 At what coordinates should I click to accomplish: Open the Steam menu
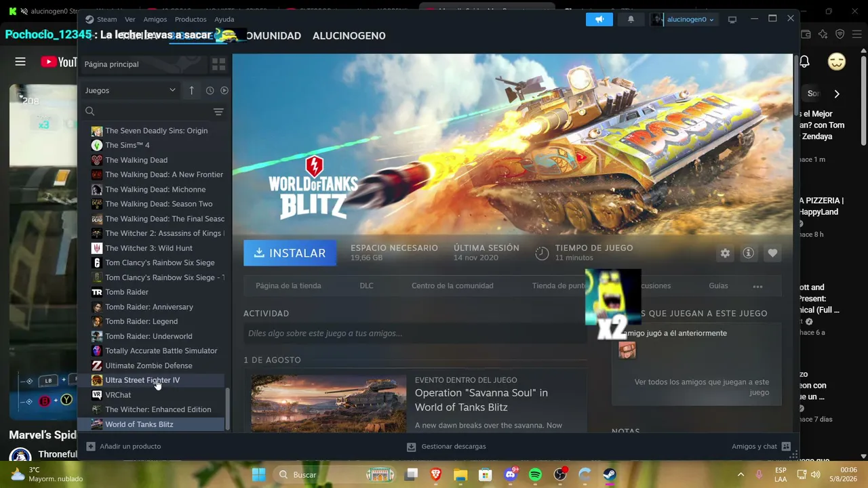pos(107,20)
